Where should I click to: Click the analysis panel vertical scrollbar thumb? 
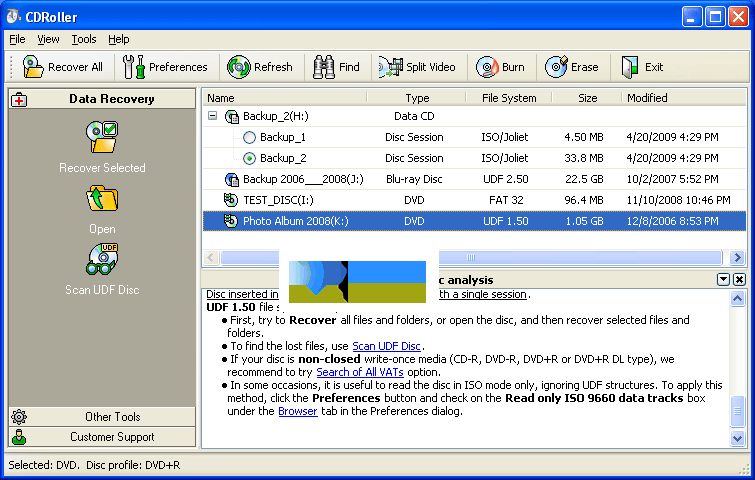pos(738,411)
